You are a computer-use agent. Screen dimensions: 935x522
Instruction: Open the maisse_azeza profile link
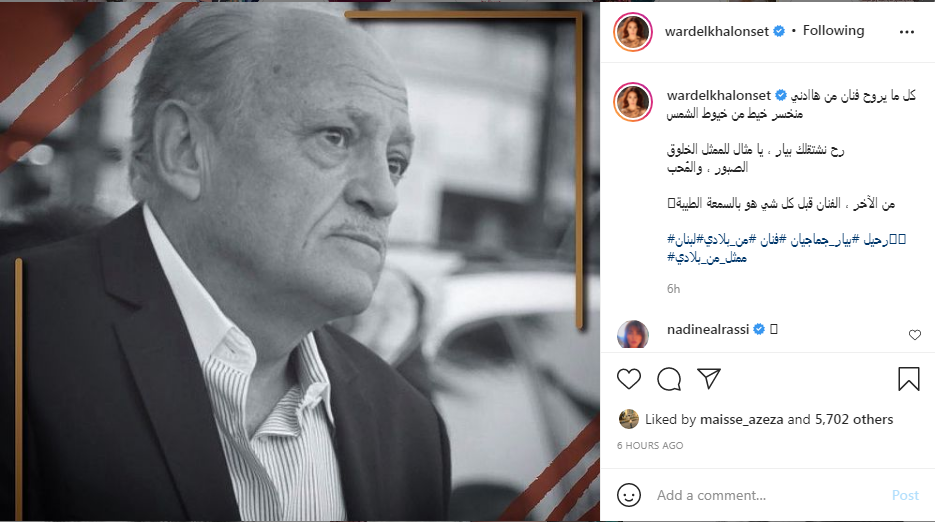[742, 419]
